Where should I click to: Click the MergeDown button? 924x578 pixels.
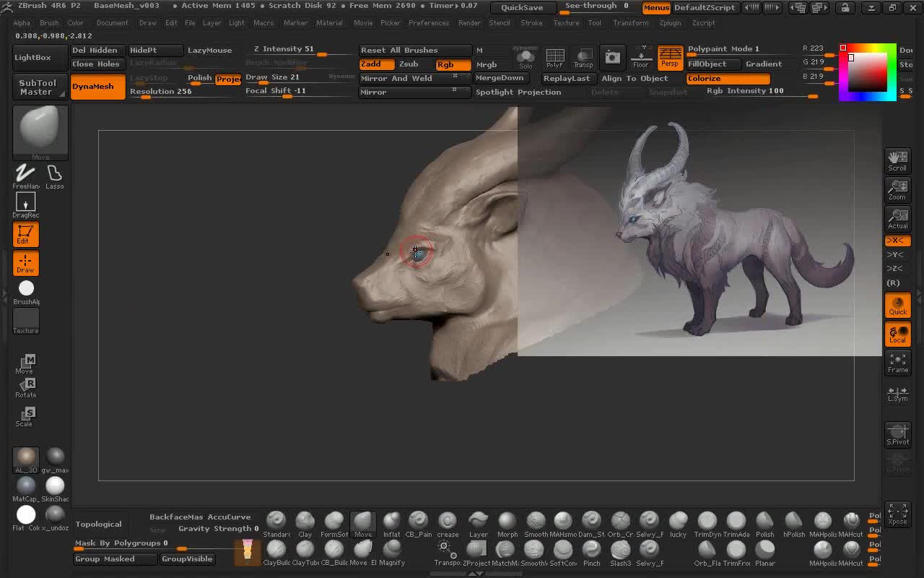[x=501, y=78]
